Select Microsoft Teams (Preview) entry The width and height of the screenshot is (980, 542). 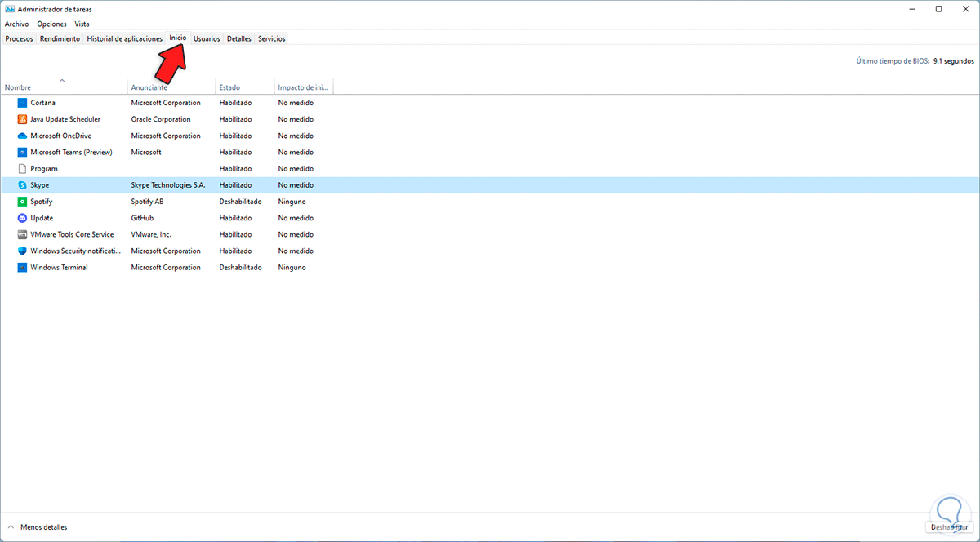[x=71, y=152]
